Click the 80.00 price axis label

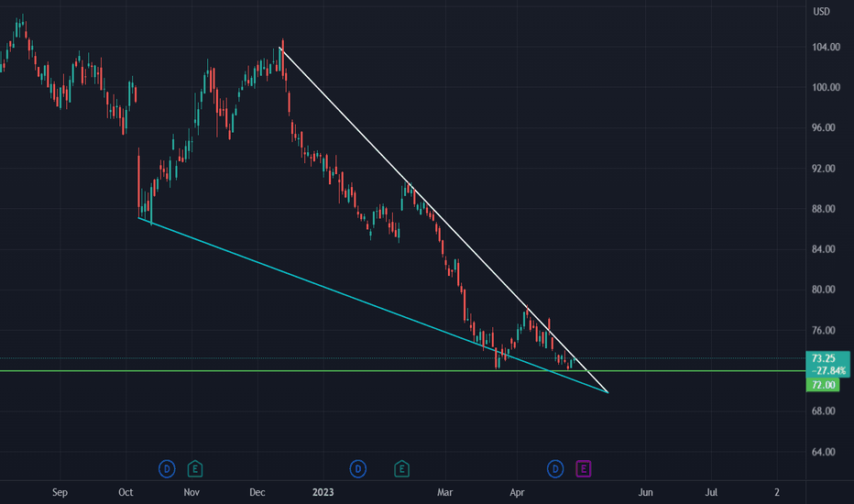pos(823,290)
